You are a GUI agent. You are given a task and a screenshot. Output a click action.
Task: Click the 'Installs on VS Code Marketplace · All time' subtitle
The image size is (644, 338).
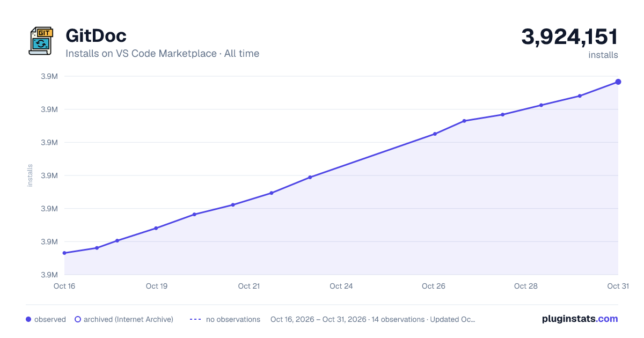[162, 54]
